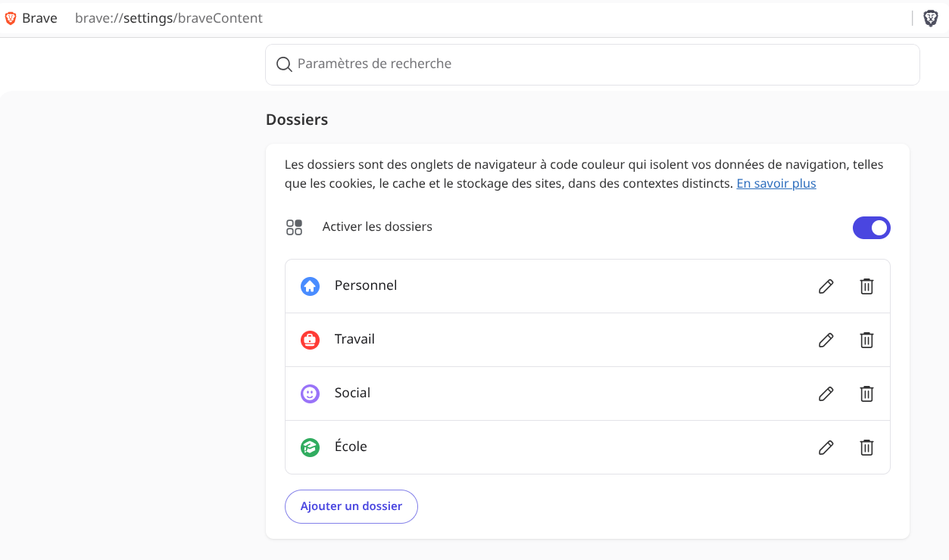This screenshot has width=949, height=560.
Task: Remove the Social folder via trash icon
Action: coord(866,394)
